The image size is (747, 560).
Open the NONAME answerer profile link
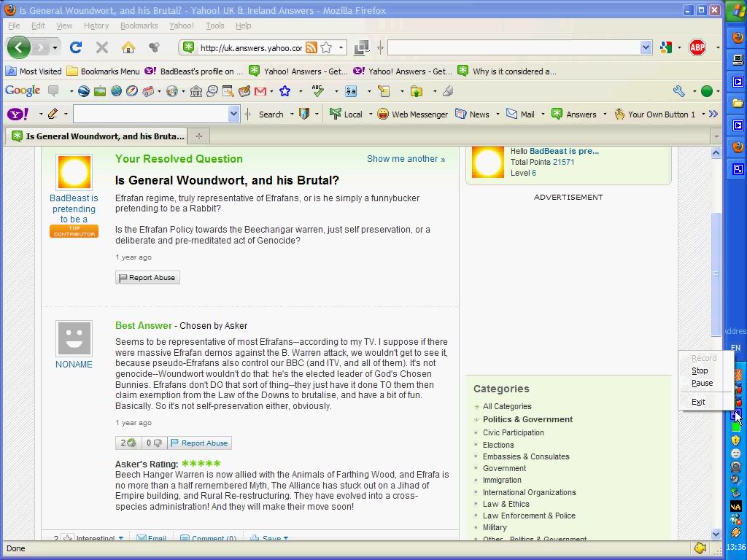click(x=74, y=365)
